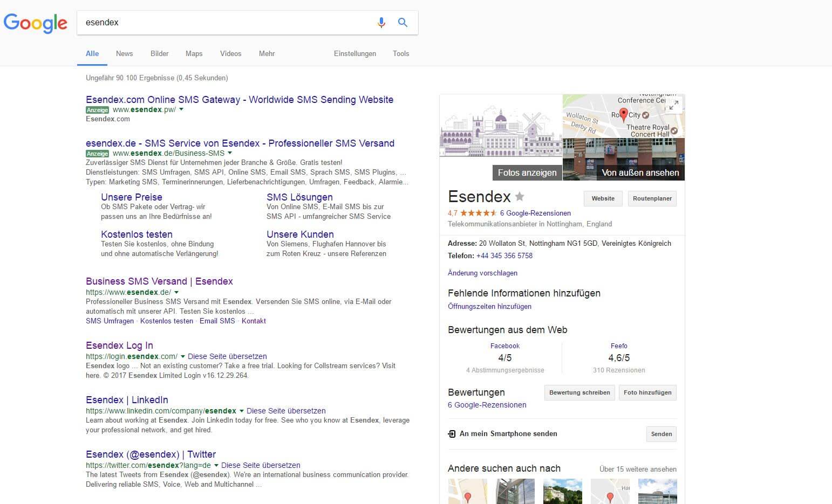Open Esendex (@esendex) | Twitter result

[x=151, y=454]
